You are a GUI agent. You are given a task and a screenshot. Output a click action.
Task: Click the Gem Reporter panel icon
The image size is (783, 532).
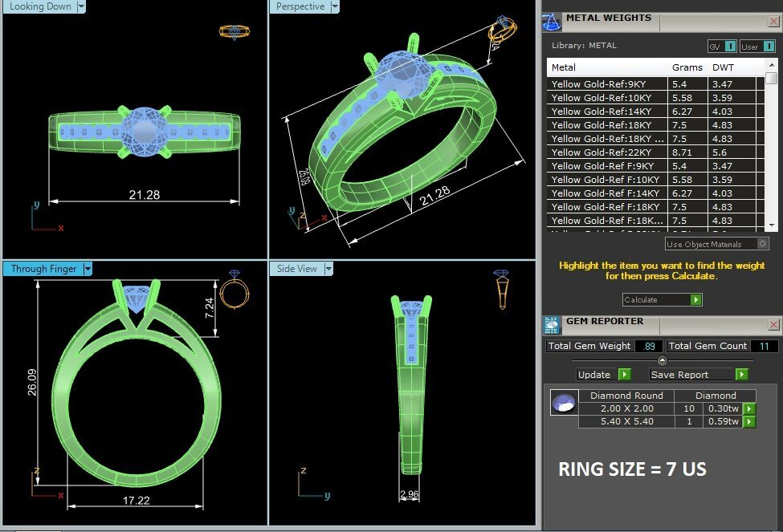tap(552, 325)
